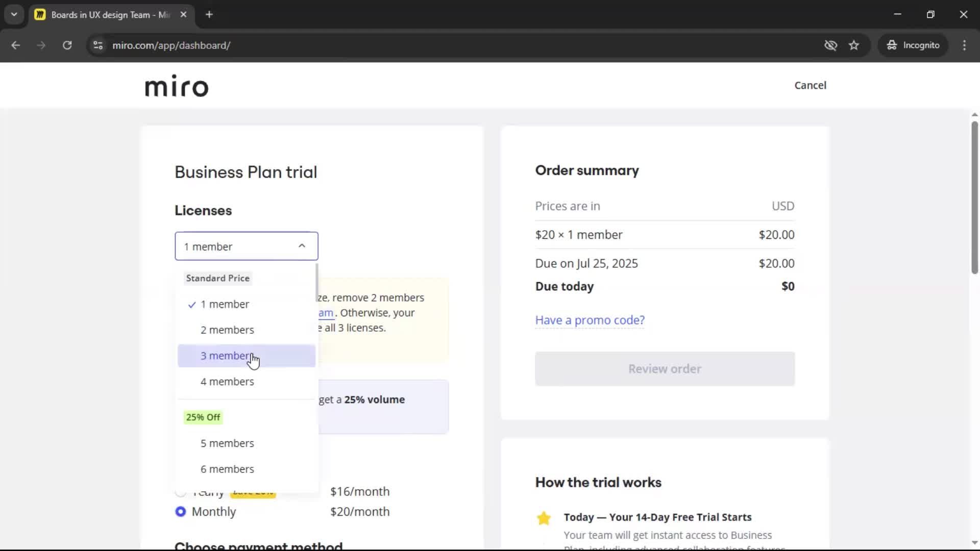Click the Order summary heading

click(x=586, y=170)
